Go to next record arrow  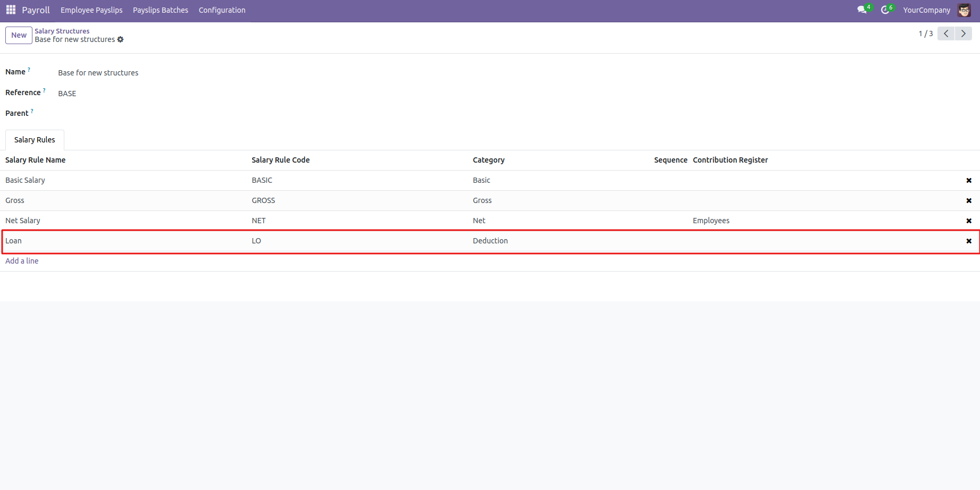(964, 33)
